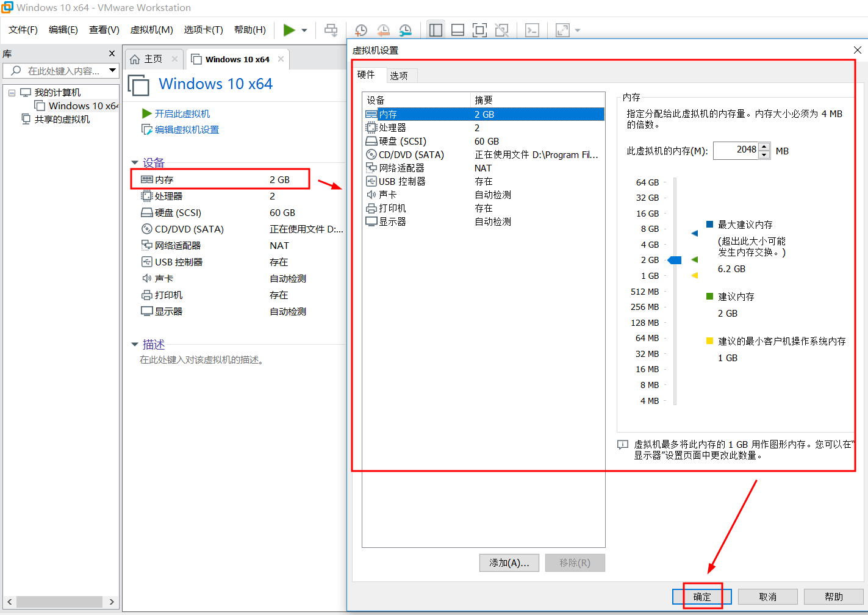868x615 pixels.
Task: Increase memory with the spinner up arrow
Action: 764,146
